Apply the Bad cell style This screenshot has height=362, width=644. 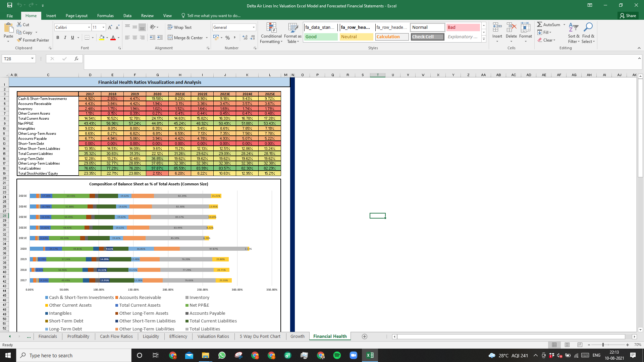[x=463, y=27]
